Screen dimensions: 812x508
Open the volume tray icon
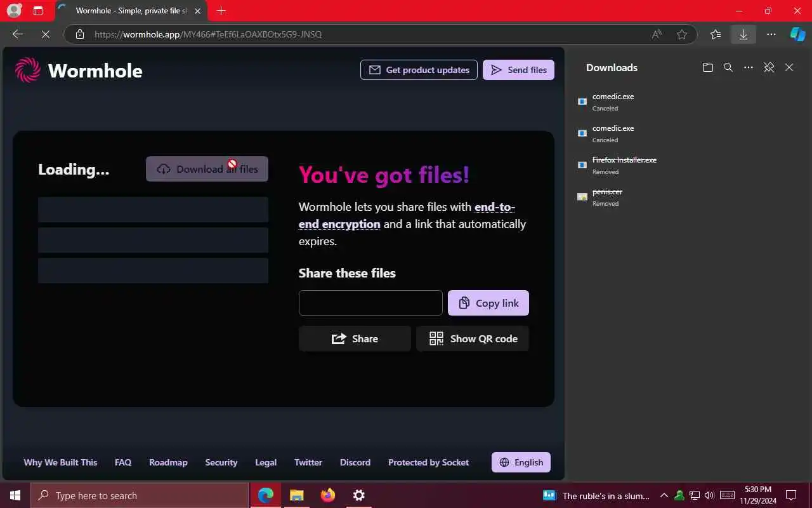[x=709, y=495]
